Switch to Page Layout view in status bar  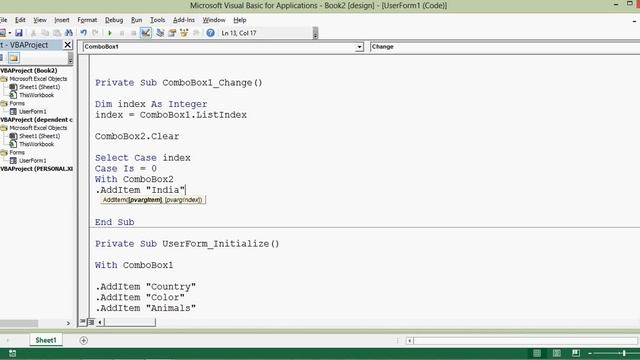point(556,353)
